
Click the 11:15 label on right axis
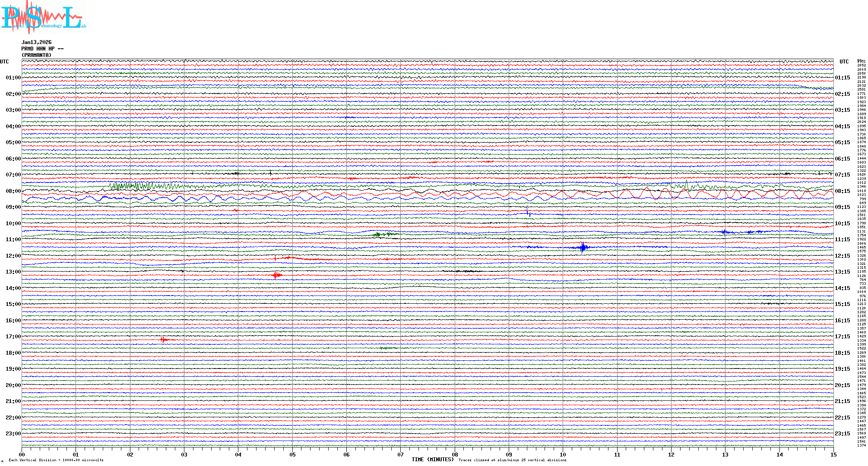(843, 239)
